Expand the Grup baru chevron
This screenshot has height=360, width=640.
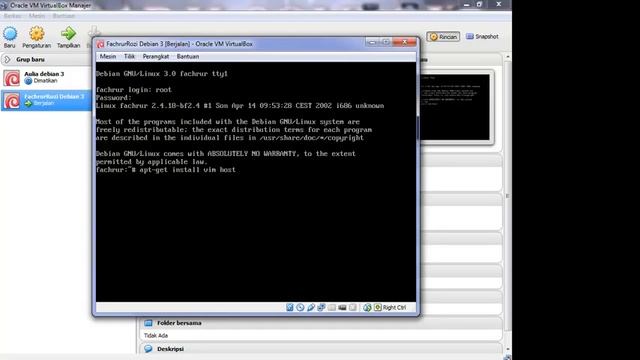[x=7, y=60]
